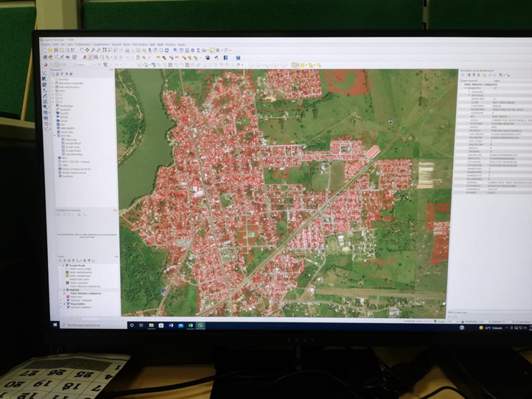Select ArcGIS Feature Server in Browser tree
Image resolution: width=532 pixels, height=399 pixels.
[73, 172]
